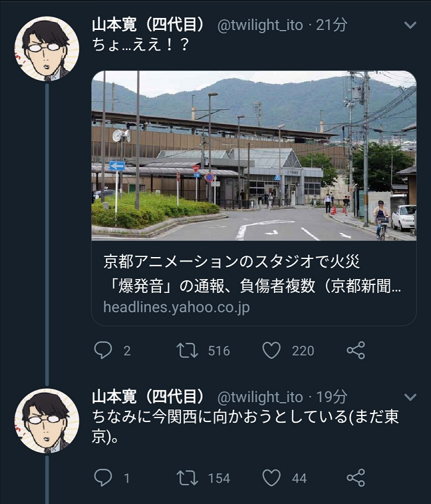Visit the @twilight_ito handle on first tweet
Image resolution: width=431 pixels, height=504 pixels.
tap(260, 25)
